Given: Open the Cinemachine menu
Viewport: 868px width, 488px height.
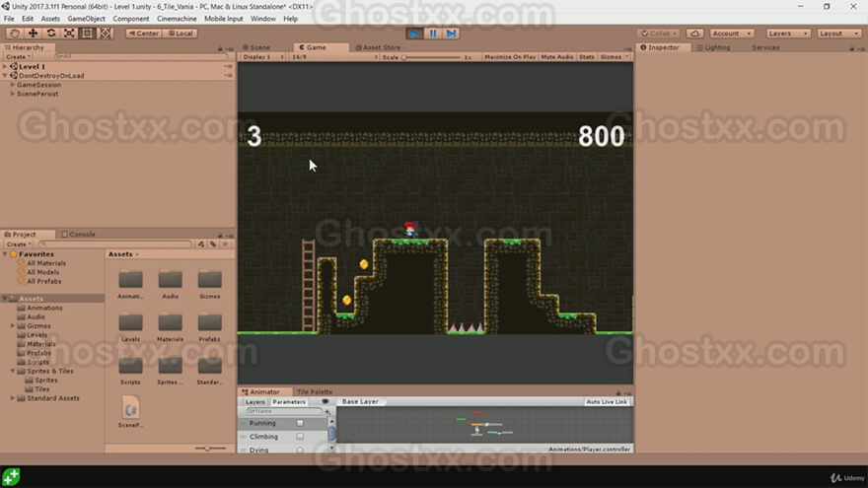Looking at the screenshot, I should (x=177, y=19).
